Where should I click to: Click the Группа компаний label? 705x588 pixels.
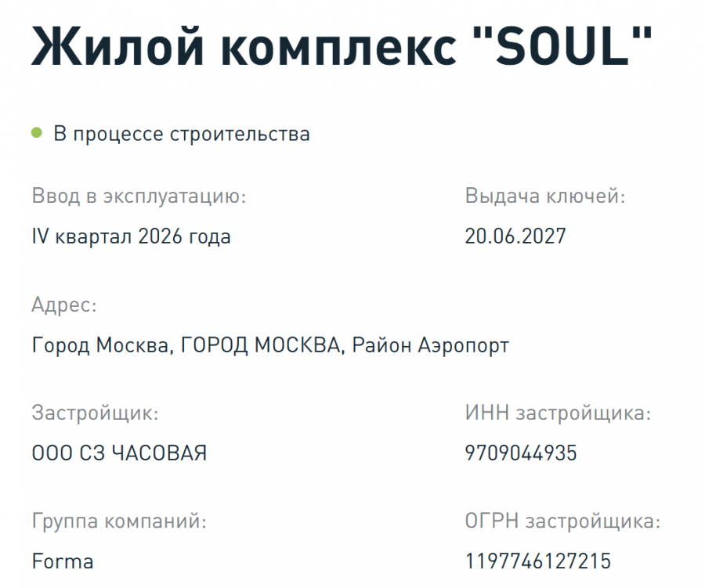[x=119, y=521]
